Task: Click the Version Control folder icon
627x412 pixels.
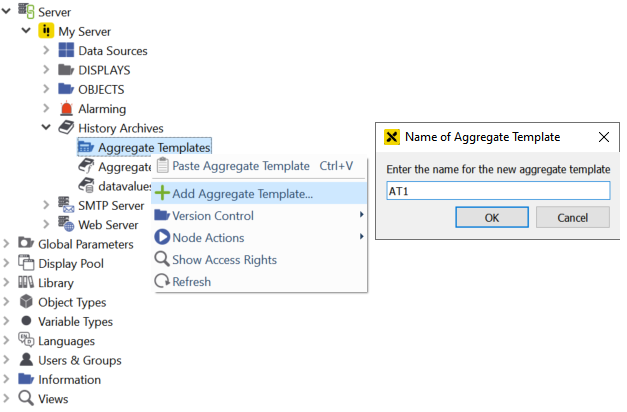Action: (162, 215)
